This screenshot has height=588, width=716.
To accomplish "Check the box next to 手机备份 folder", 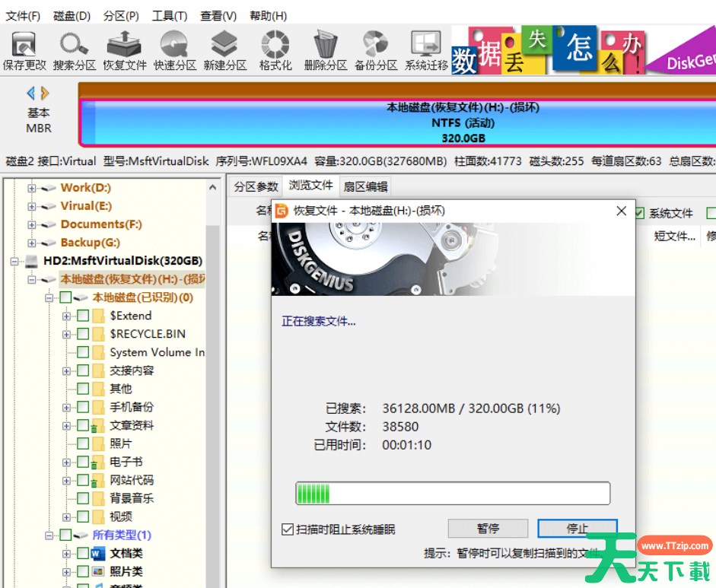I will 83,407.
